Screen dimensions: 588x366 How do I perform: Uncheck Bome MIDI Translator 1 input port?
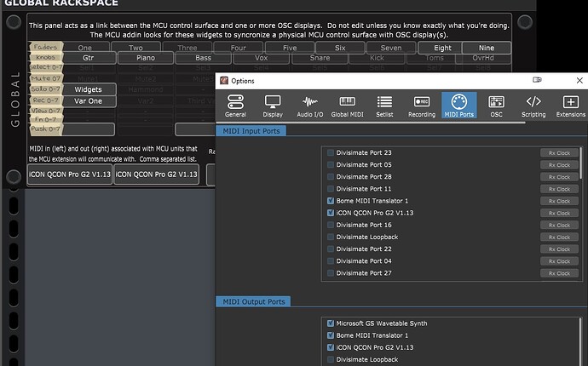point(331,200)
